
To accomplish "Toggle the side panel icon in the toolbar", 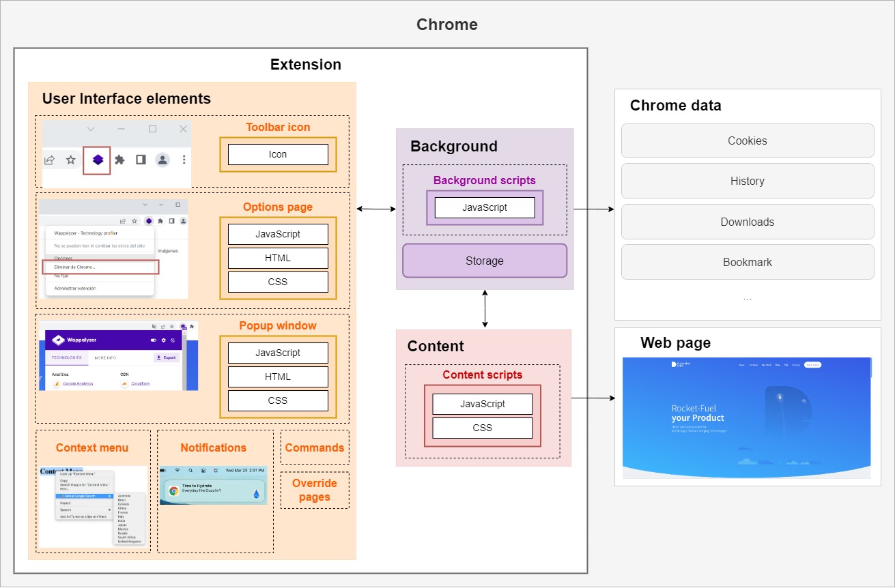I will [141, 160].
